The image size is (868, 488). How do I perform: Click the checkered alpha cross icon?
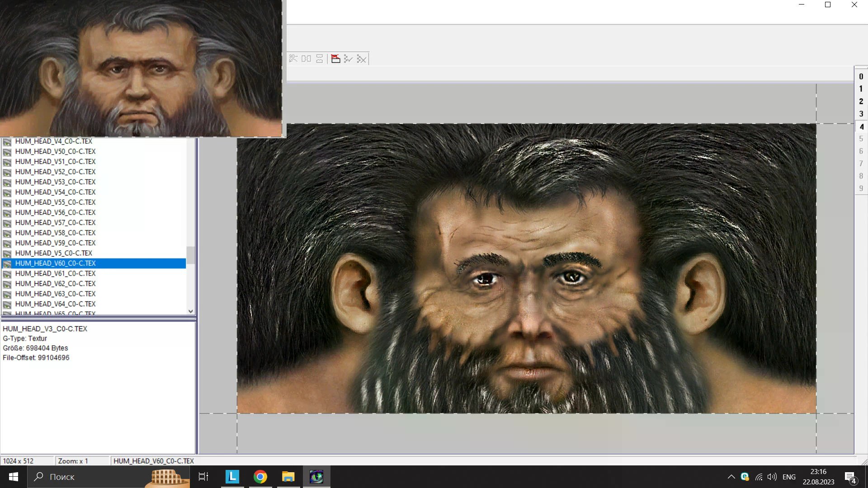click(361, 59)
